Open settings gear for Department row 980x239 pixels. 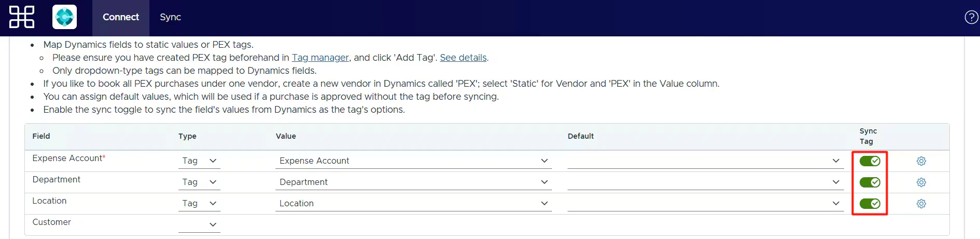point(921,182)
